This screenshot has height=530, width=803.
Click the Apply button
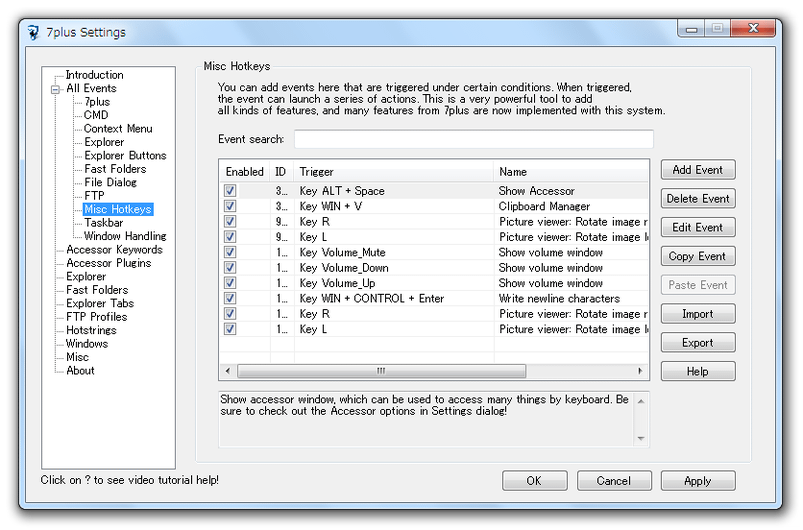pyautogui.click(x=698, y=481)
